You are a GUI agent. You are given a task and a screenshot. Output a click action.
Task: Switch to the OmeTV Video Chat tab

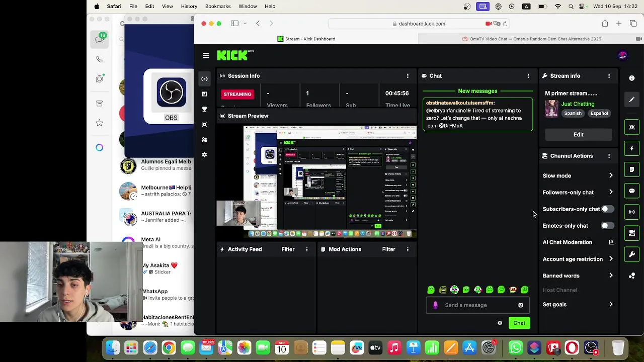pos(531,39)
